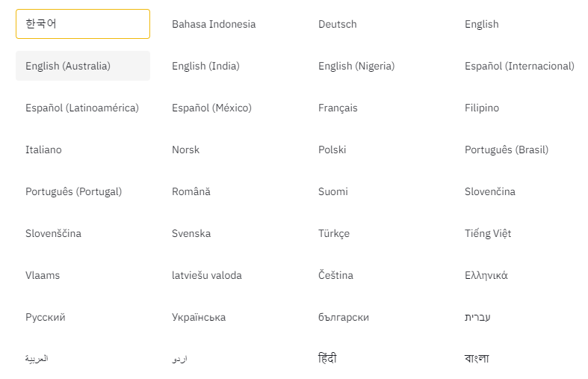This screenshot has width=588, height=379.
Task: Select Español (Internacional)
Action: [519, 66]
